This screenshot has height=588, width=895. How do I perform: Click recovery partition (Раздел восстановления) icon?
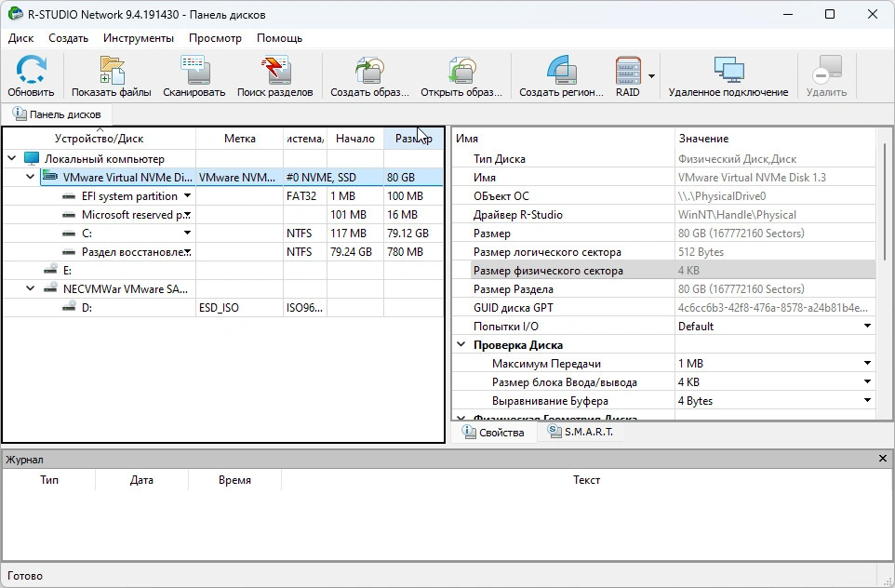[69, 252]
